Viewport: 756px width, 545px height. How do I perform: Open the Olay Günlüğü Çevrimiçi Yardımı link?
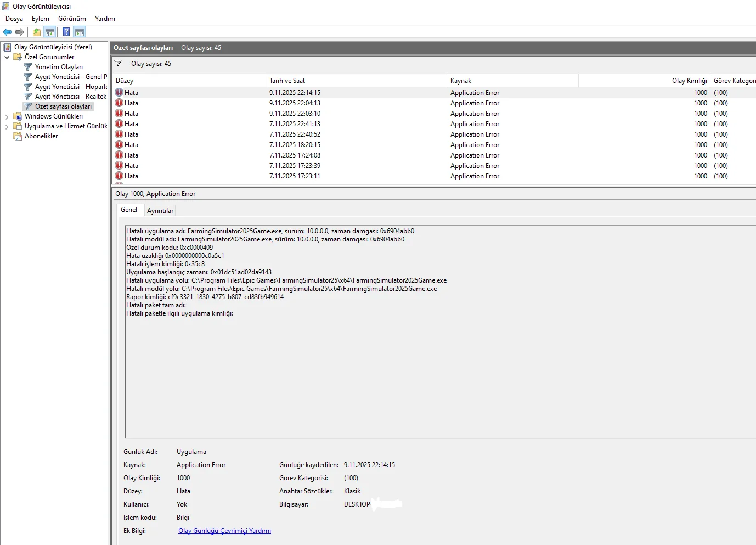[224, 531]
